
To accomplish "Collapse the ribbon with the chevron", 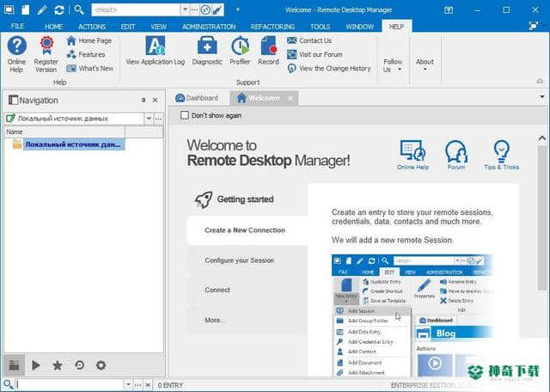I will click(540, 82).
